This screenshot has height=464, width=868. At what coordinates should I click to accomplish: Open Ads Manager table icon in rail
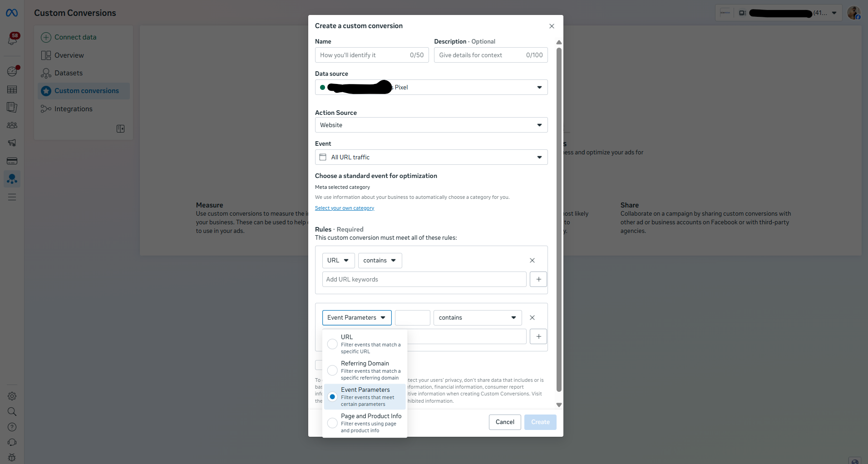tap(12, 89)
